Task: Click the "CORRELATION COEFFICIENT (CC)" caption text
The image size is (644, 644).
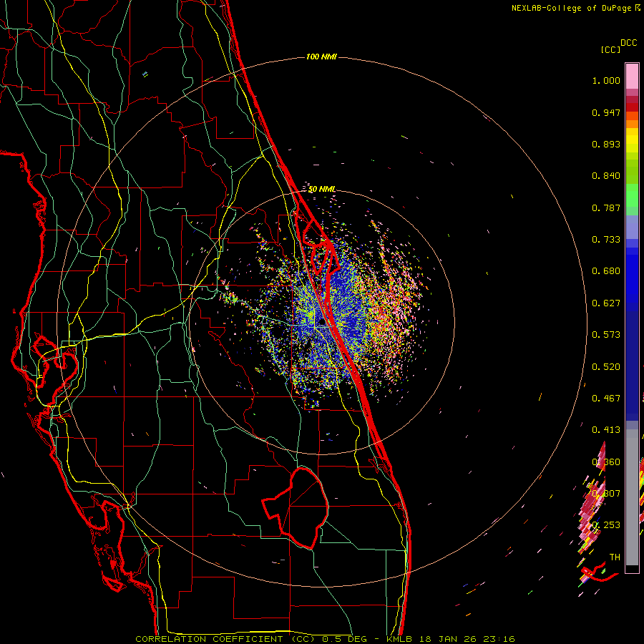Action: coord(225,639)
